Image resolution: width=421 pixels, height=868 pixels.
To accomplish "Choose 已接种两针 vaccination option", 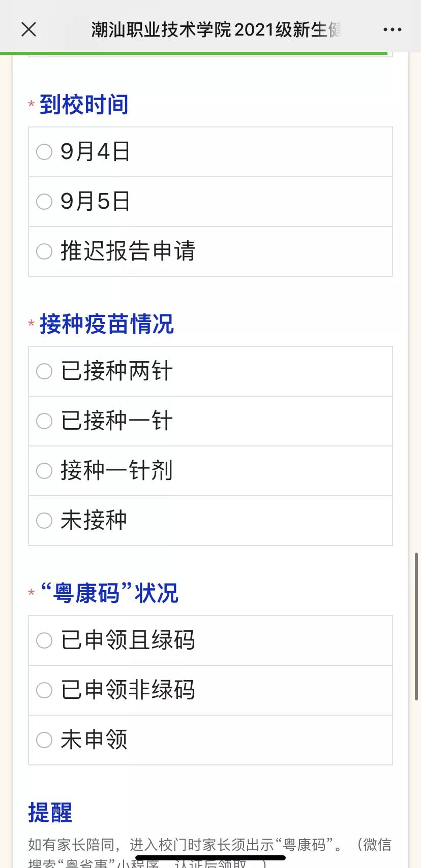I will coord(44,371).
